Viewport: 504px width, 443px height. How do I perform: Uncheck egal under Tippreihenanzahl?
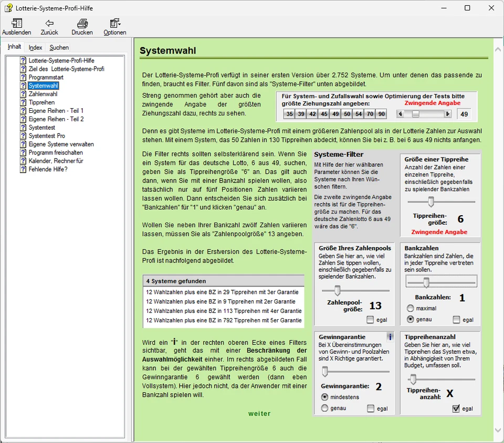(456, 409)
